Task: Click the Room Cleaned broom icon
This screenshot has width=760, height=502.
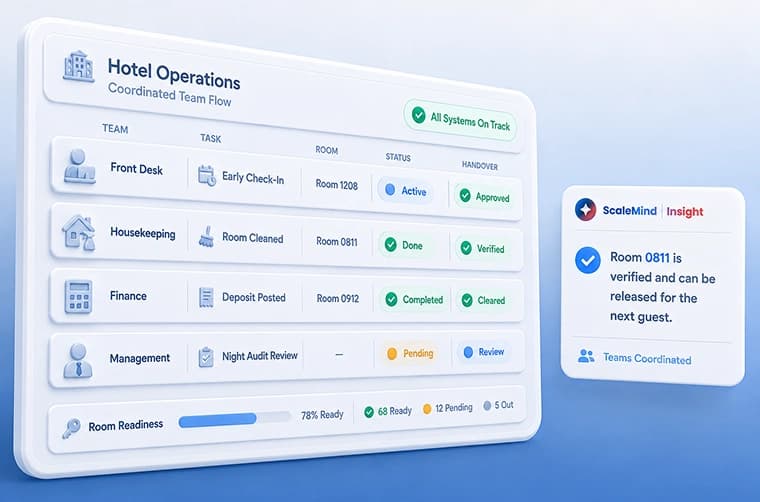Action: 206,237
